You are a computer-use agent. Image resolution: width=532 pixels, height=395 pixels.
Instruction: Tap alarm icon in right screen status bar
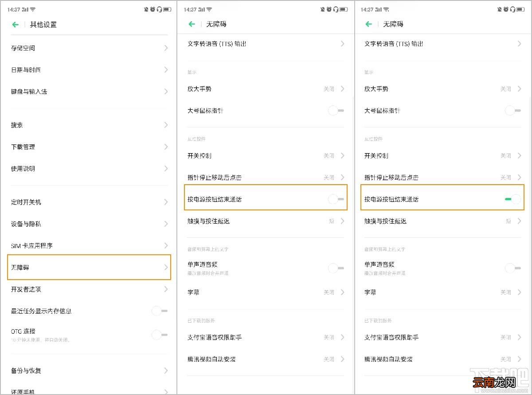click(x=507, y=9)
